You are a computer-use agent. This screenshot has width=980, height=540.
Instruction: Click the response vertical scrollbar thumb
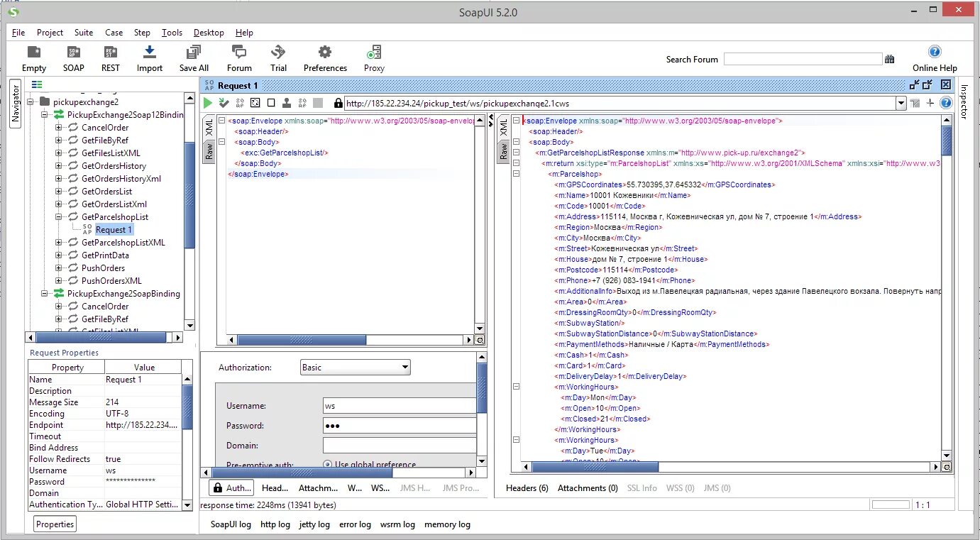click(946, 140)
